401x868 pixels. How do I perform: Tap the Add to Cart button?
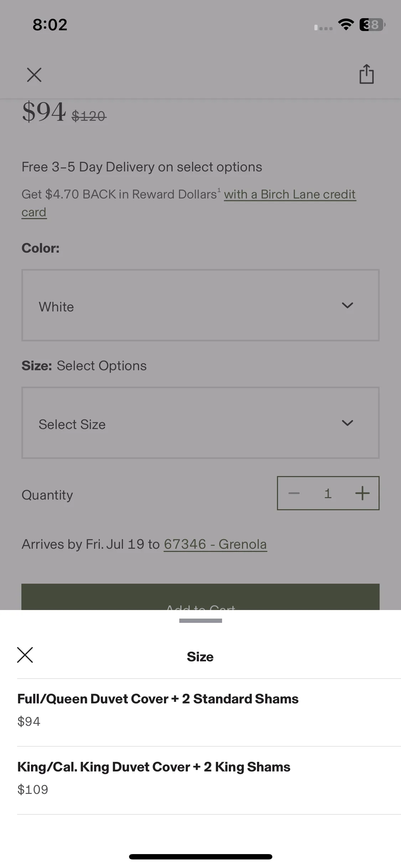pos(200,597)
